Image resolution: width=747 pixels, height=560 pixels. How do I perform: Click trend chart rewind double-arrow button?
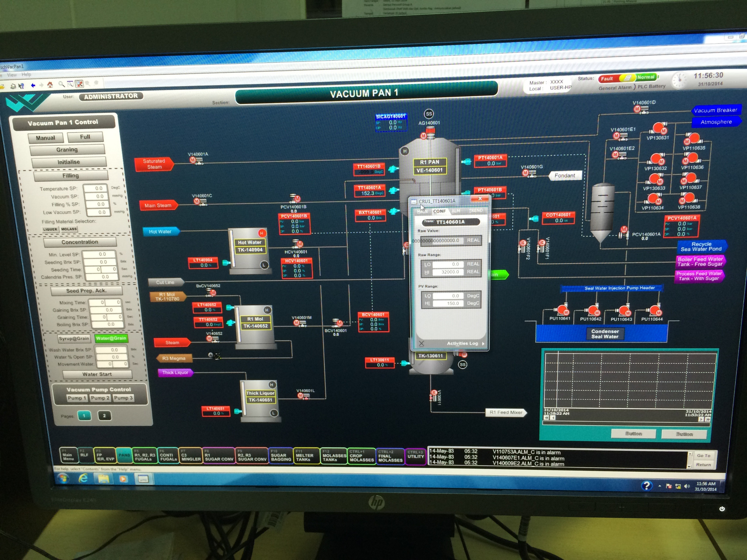tap(547, 418)
